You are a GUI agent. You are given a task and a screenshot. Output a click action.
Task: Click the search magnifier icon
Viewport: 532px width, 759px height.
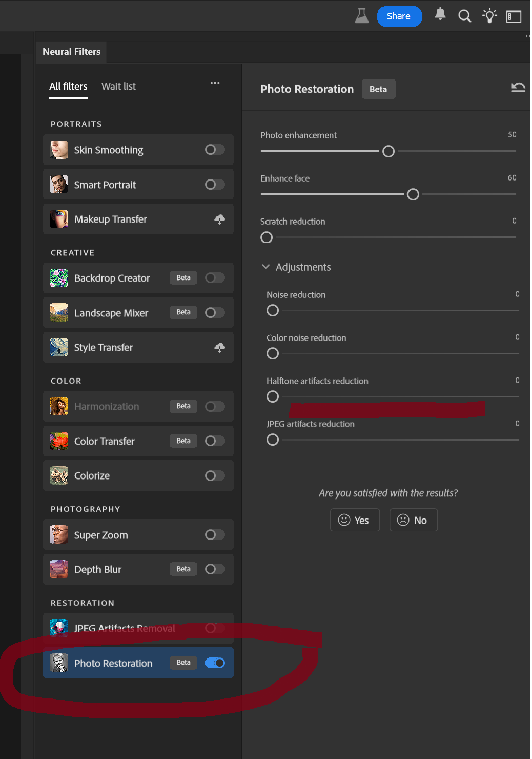(464, 16)
